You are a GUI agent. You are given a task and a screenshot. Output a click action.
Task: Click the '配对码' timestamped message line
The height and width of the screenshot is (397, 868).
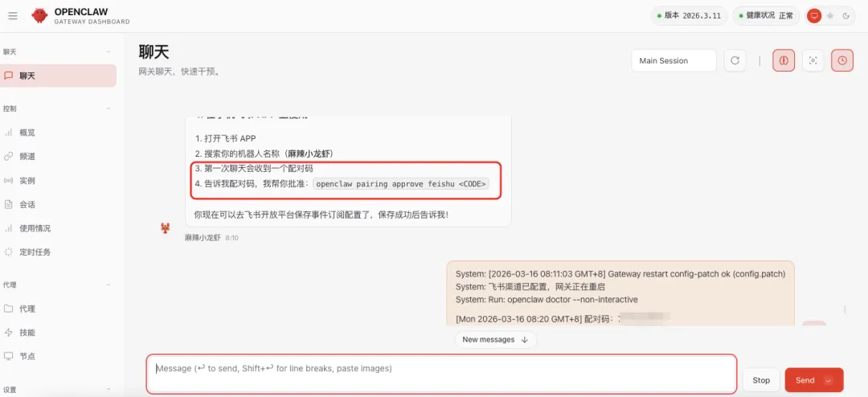tap(563, 320)
